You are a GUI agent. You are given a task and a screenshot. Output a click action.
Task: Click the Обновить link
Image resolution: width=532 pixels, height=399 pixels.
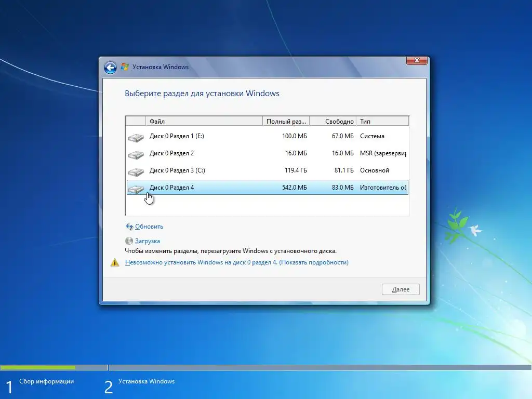149,227
